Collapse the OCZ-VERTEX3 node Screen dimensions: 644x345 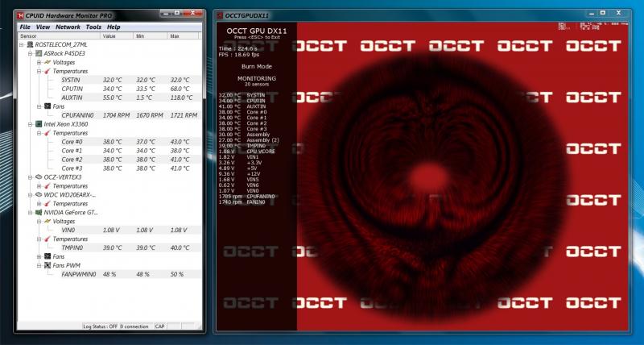31,177
